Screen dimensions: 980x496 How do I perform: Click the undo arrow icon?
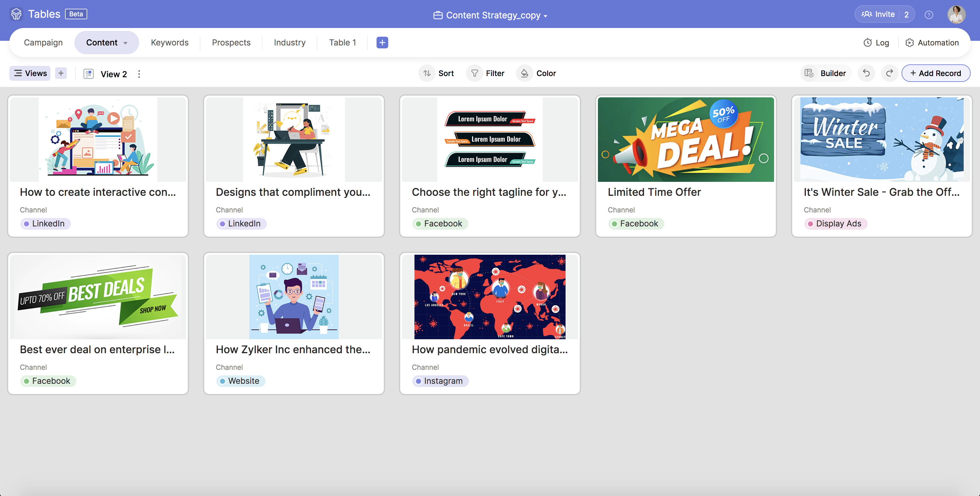click(x=866, y=73)
